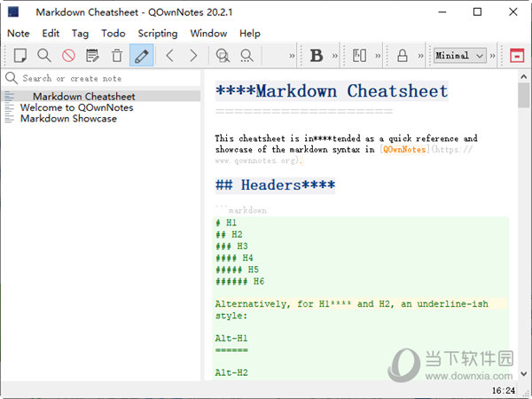Click the QOwnNotes app icon in title bar

[13, 12]
